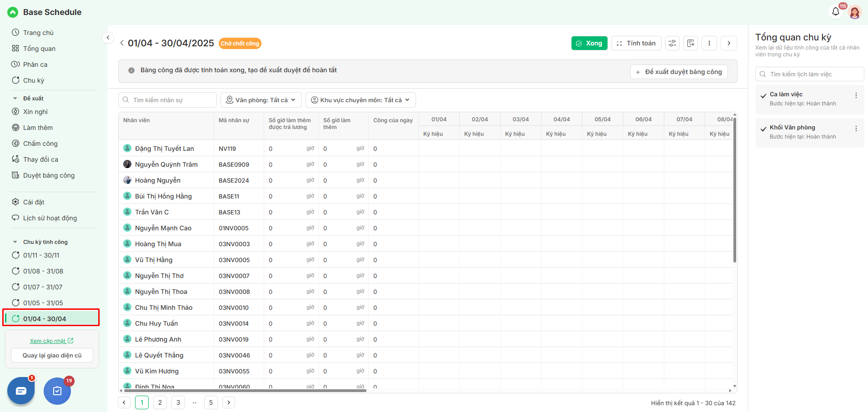The width and height of the screenshot is (868, 412).
Task: Click the Xong button
Action: tap(589, 43)
